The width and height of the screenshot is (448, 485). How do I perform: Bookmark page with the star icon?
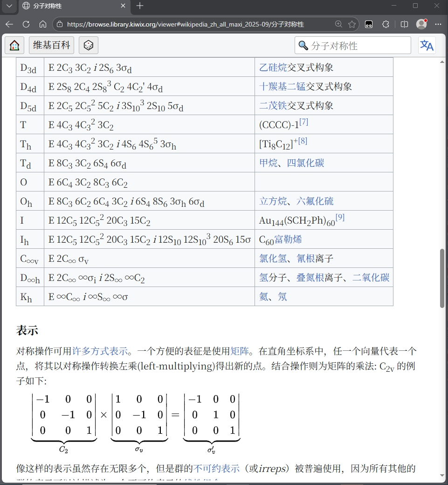point(352,24)
